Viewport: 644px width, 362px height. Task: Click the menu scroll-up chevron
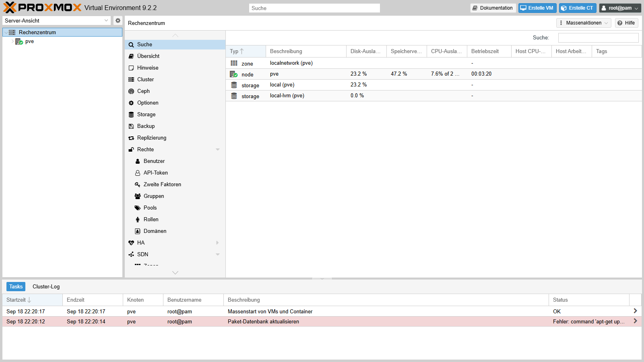pyautogui.click(x=175, y=35)
